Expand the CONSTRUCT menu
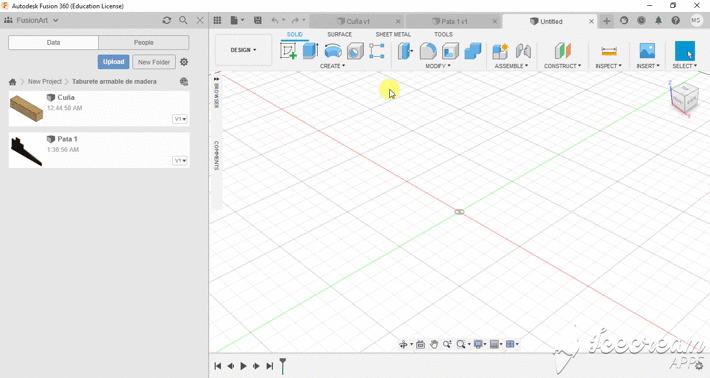710x378 pixels. point(562,66)
